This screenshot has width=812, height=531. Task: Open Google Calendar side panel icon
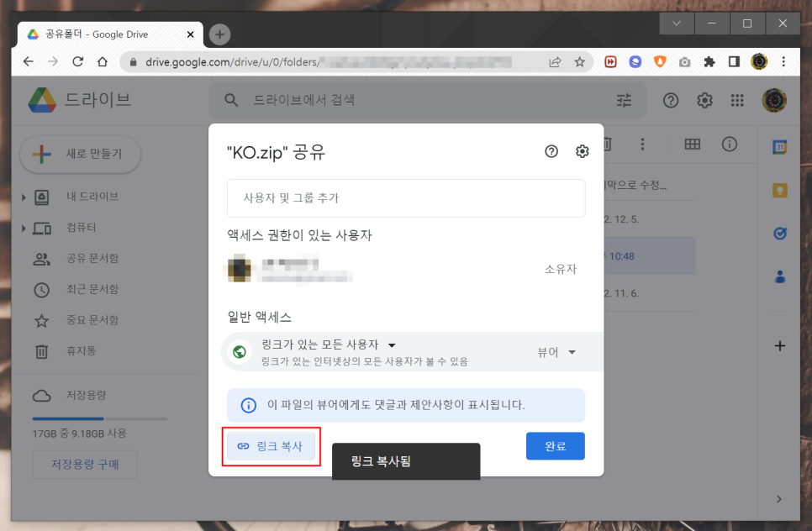pyautogui.click(x=780, y=147)
